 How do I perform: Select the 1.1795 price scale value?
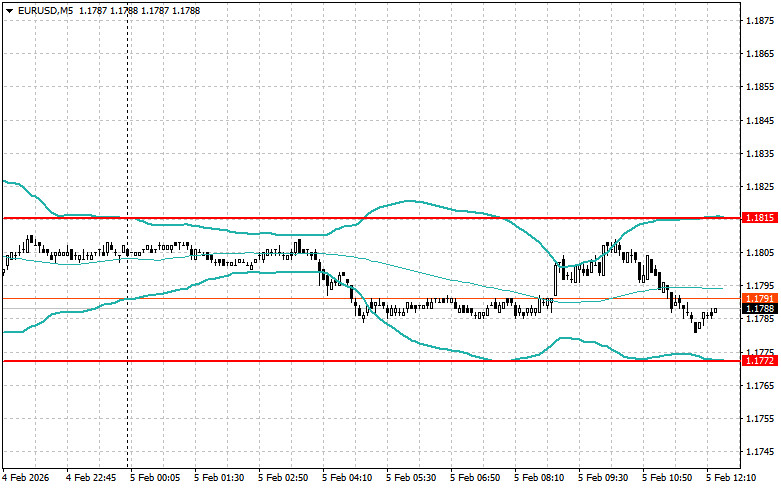pyautogui.click(x=760, y=286)
